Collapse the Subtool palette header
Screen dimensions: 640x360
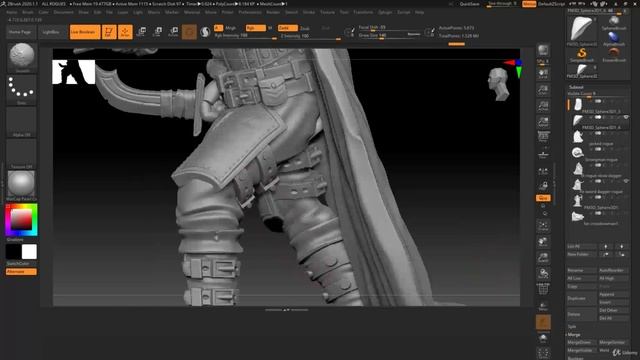tap(576, 87)
